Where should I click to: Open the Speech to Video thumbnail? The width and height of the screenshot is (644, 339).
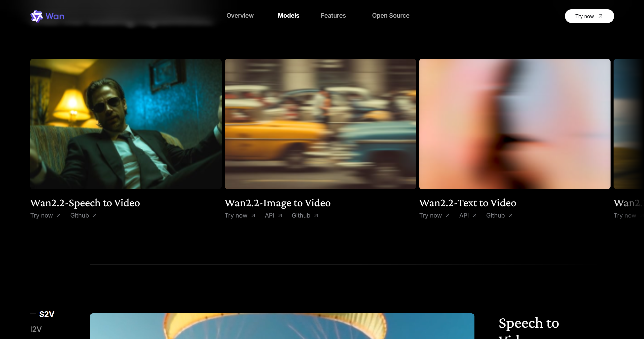click(x=126, y=124)
